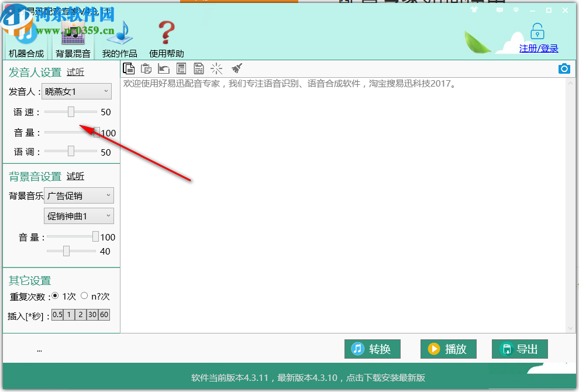Click 试听 next to 背景音设置
This screenshot has height=392, width=579.
pos(75,176)
